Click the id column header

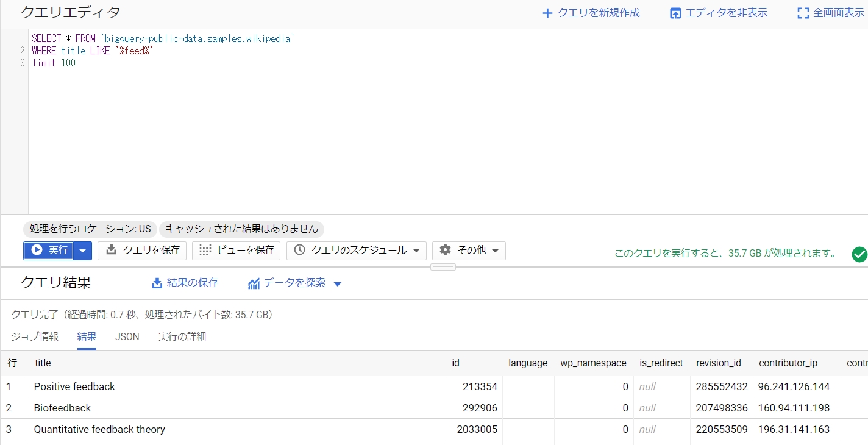[x=455, y=363]
